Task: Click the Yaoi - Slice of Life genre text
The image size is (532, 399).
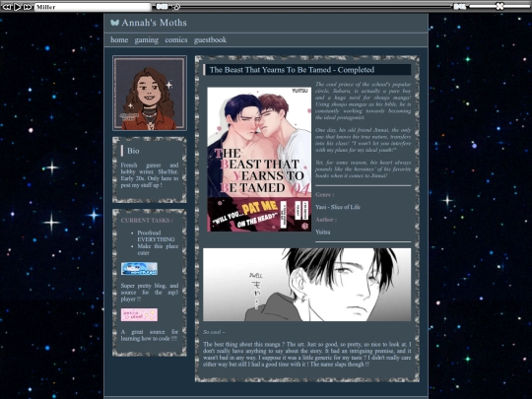Action: (338, 207)
